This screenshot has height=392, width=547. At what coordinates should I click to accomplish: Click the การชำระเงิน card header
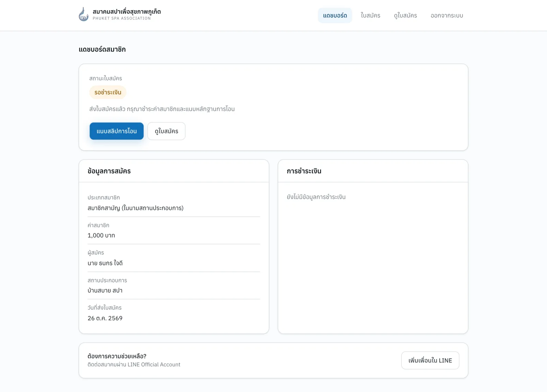click(x=304, y=171)
